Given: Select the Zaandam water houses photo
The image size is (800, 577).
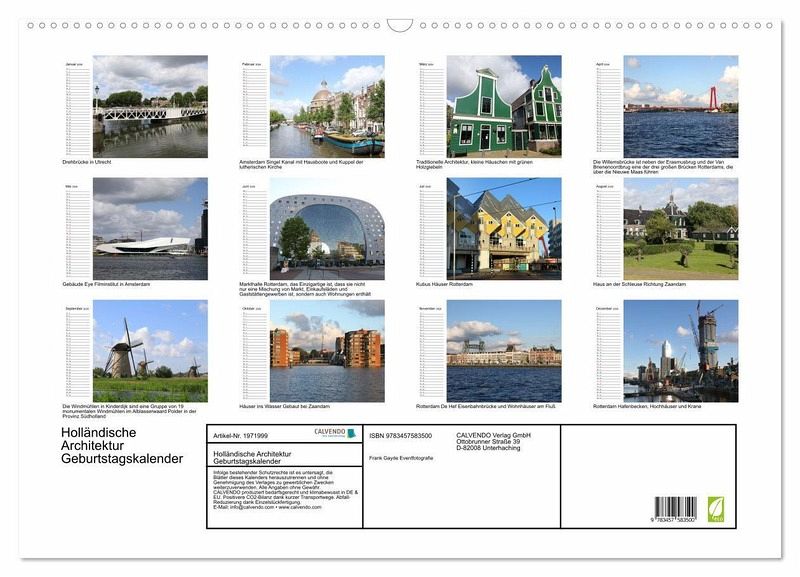Looking at the screenshot, I should pos(326,351).
